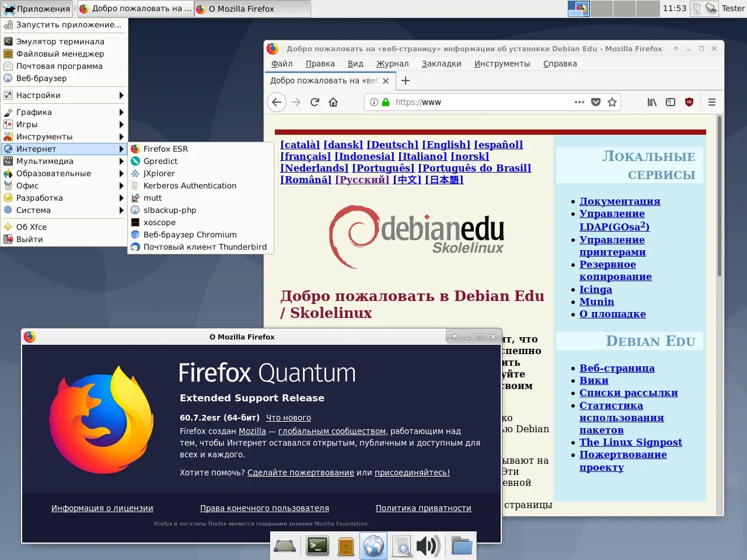Go back in Firefox browser

point(277,102)
